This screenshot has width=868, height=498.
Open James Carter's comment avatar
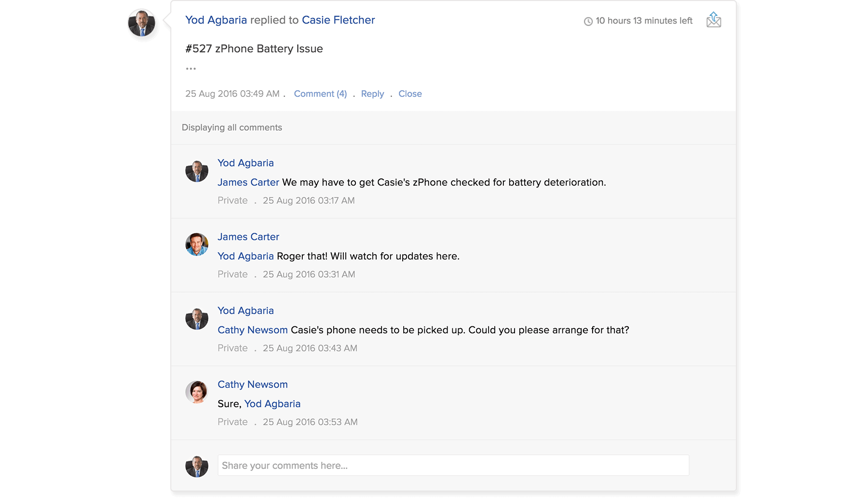[x=197, y=244]
